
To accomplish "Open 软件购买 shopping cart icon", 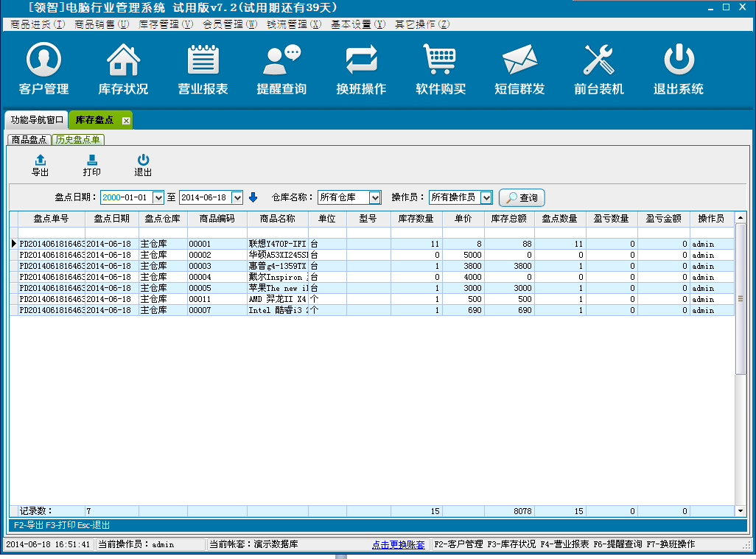I will click(441, 60).
